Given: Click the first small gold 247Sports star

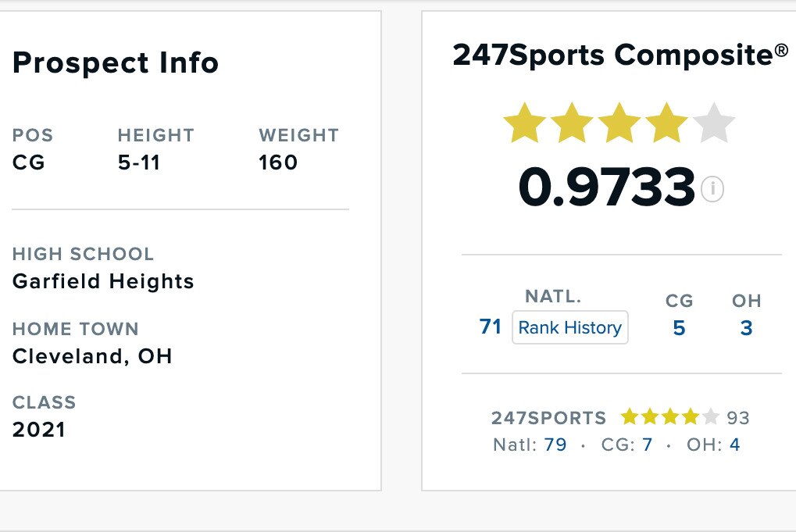Looking at the screenshot, I should tap(629, 417).
